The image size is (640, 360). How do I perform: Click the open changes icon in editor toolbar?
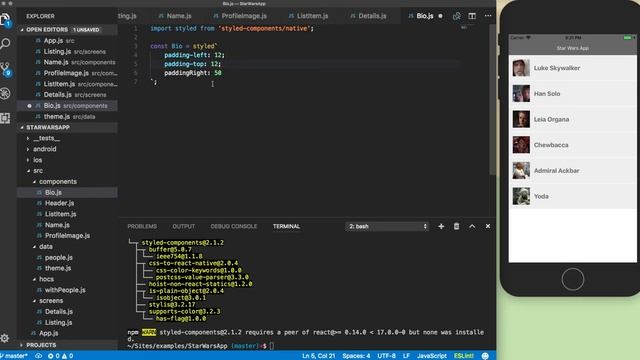pyautogui.click(x=457, y=16)
